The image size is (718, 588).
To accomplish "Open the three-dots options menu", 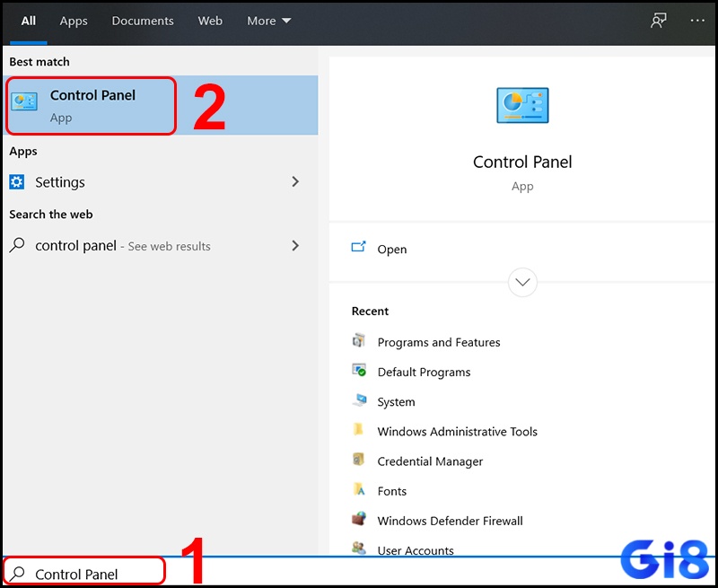I will point(697,21).
